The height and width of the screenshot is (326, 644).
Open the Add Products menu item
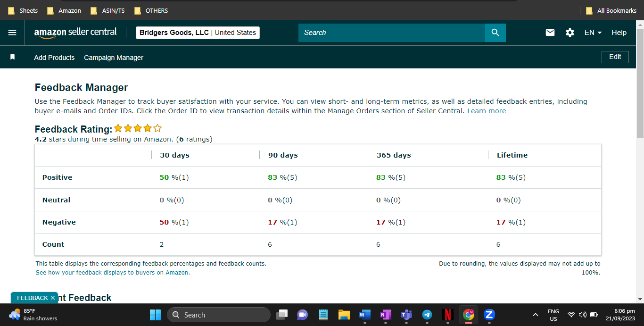tap(54, 58)
